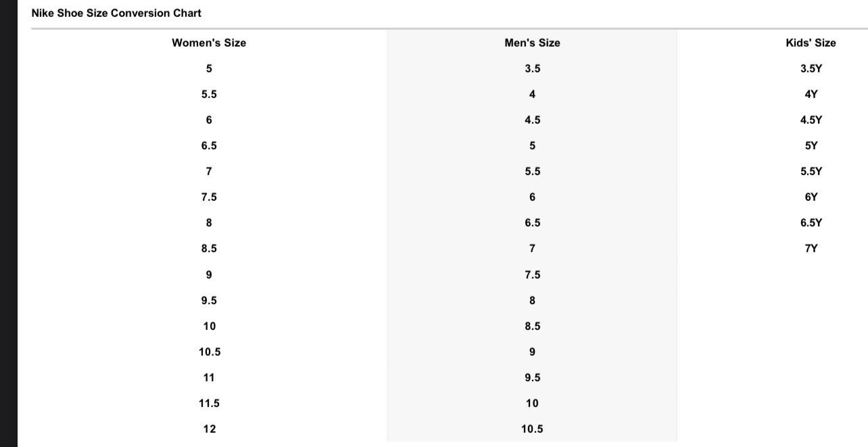Click men's size 3.5 cell
This screenshot has width=868, height=447.
pyautogui.click(x=532, y=68)
